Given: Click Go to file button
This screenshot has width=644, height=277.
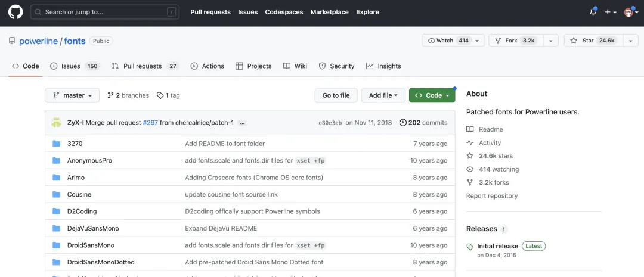Looking at the screenshot, I should [336, 95].
